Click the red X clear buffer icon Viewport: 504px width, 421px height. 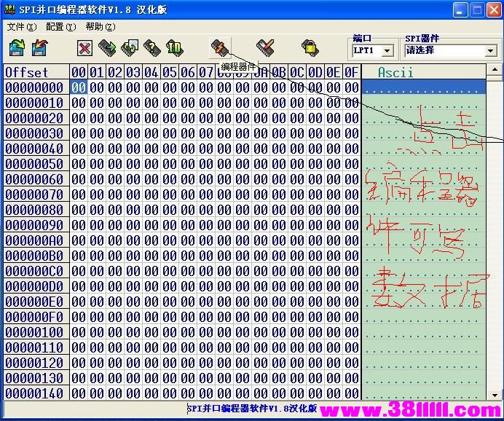click(85, 48)
